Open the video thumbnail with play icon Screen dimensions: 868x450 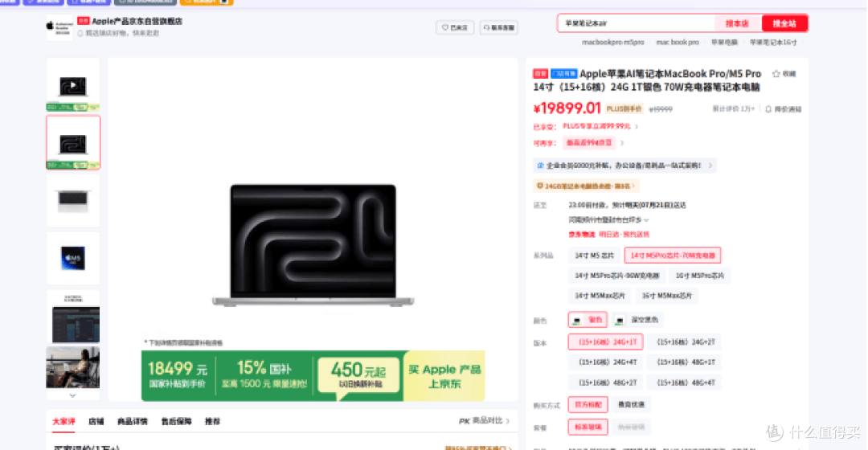(x=73, y=85)
